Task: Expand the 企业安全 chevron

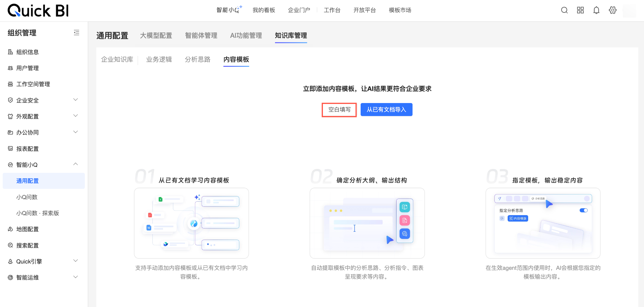Action: (76, 100)
